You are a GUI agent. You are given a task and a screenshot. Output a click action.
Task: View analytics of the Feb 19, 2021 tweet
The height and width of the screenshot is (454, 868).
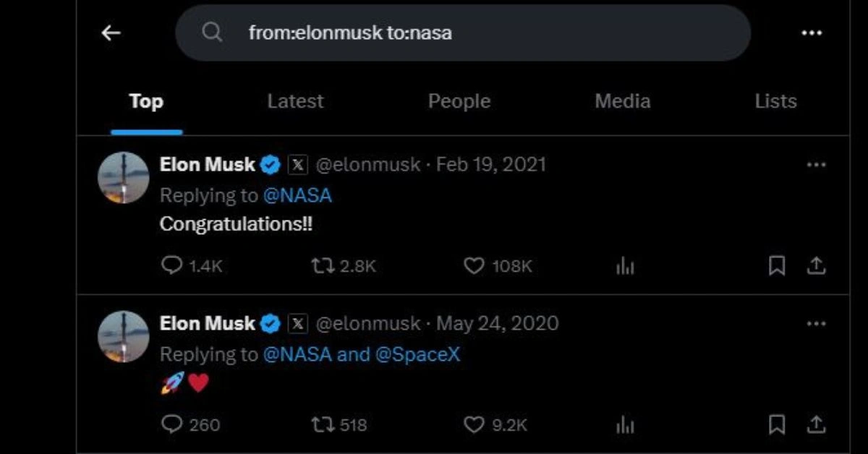tap(625, 267)
